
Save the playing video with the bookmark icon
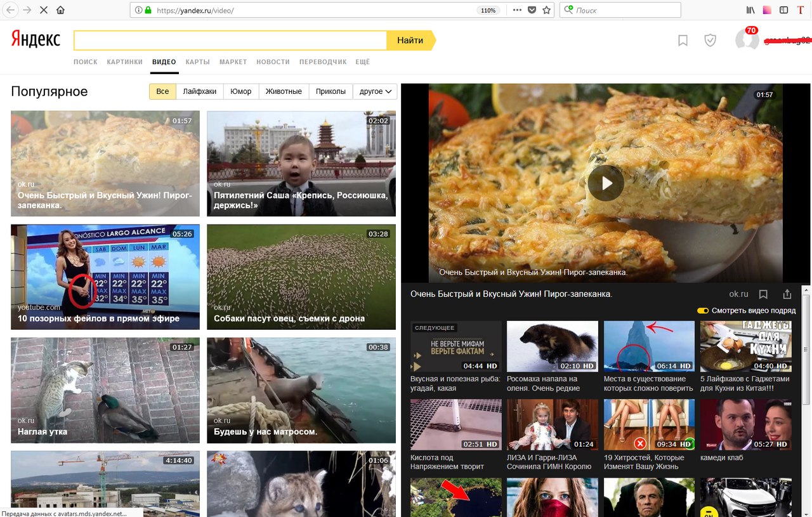763,294
